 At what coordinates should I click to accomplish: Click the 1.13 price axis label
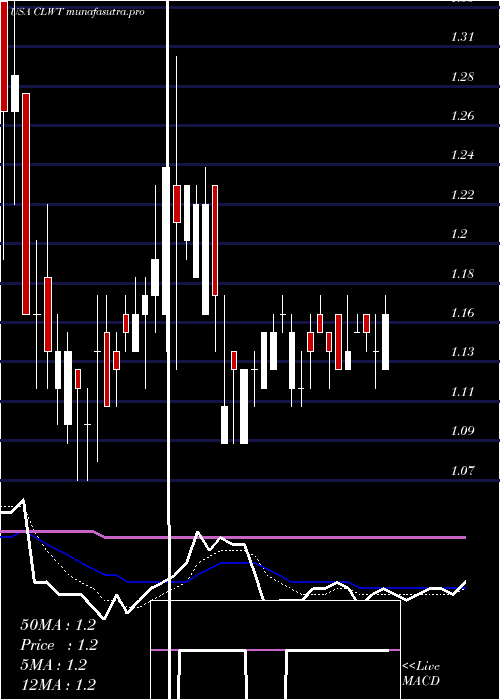click(x=462, y=352)
